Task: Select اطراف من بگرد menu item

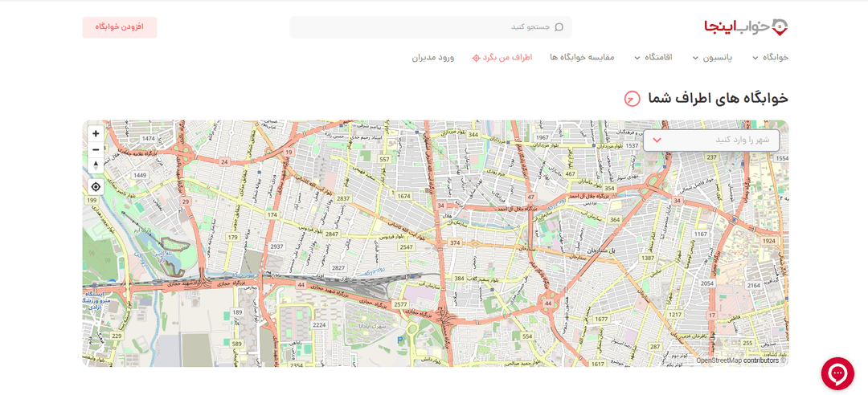Action: [506, 58]
